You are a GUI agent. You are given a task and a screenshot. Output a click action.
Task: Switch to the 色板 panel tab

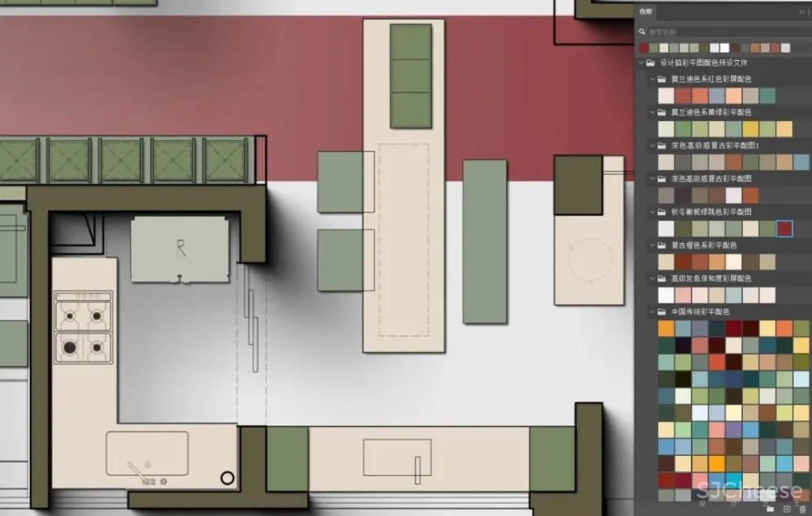(646, 12)
